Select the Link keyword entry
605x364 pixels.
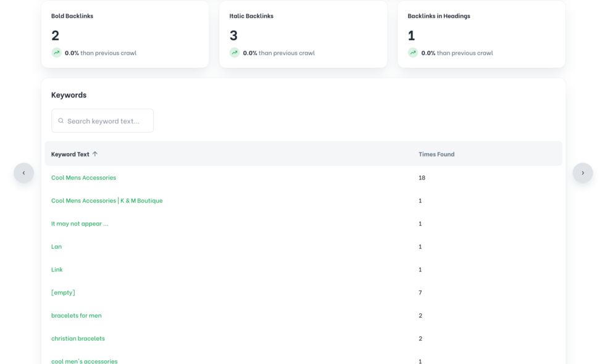[57, 270]
